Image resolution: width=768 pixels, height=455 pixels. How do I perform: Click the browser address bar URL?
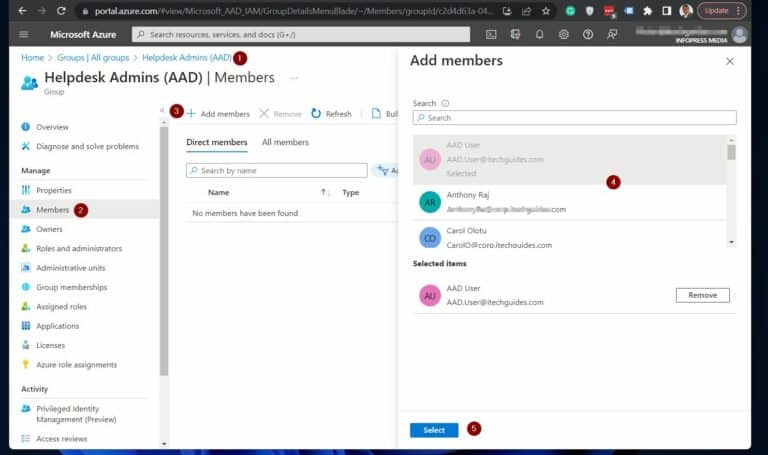294,11
